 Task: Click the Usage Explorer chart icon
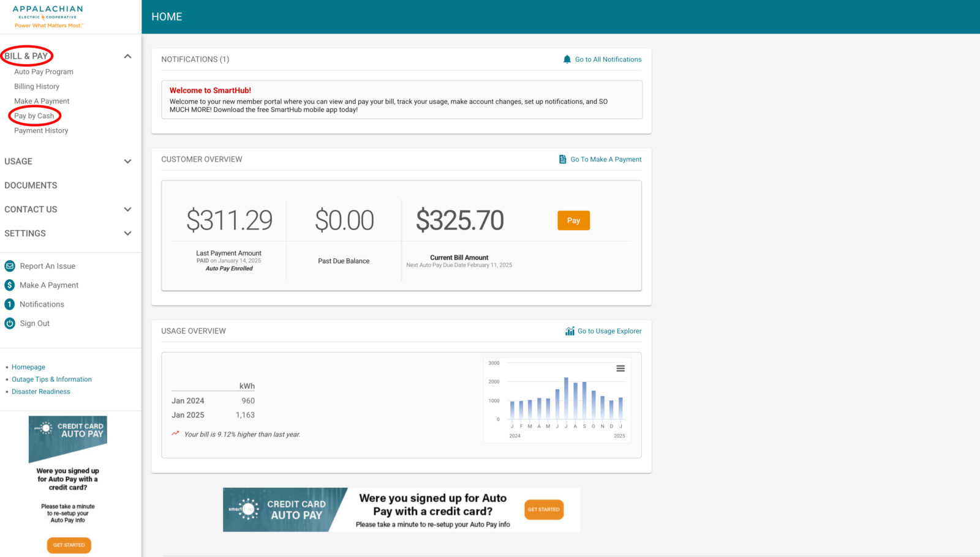pos(570,331)
